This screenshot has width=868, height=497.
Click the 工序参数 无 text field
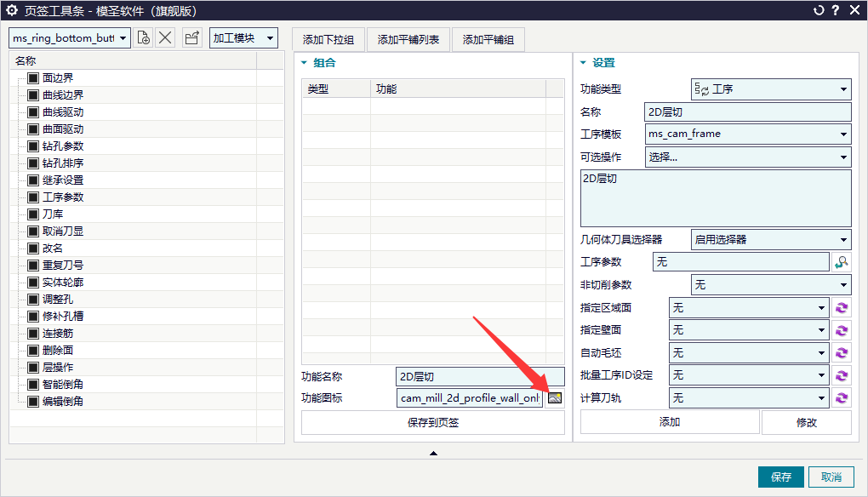point(741,262)
